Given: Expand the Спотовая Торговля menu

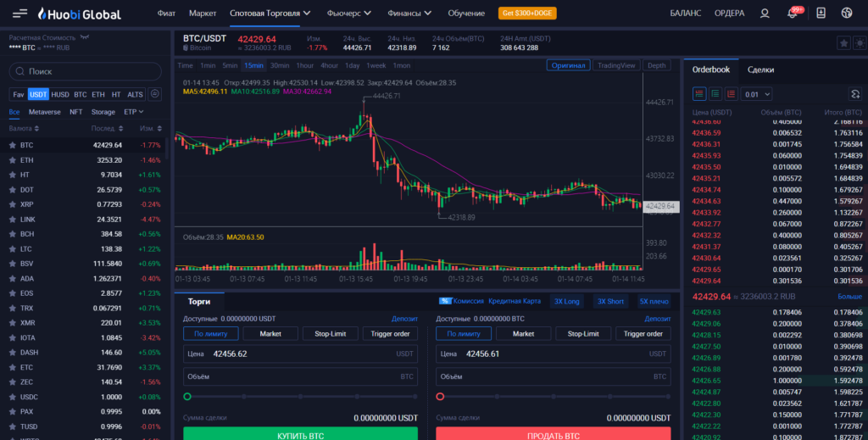Looking at the screenshot, I should [x=270, y=14].
